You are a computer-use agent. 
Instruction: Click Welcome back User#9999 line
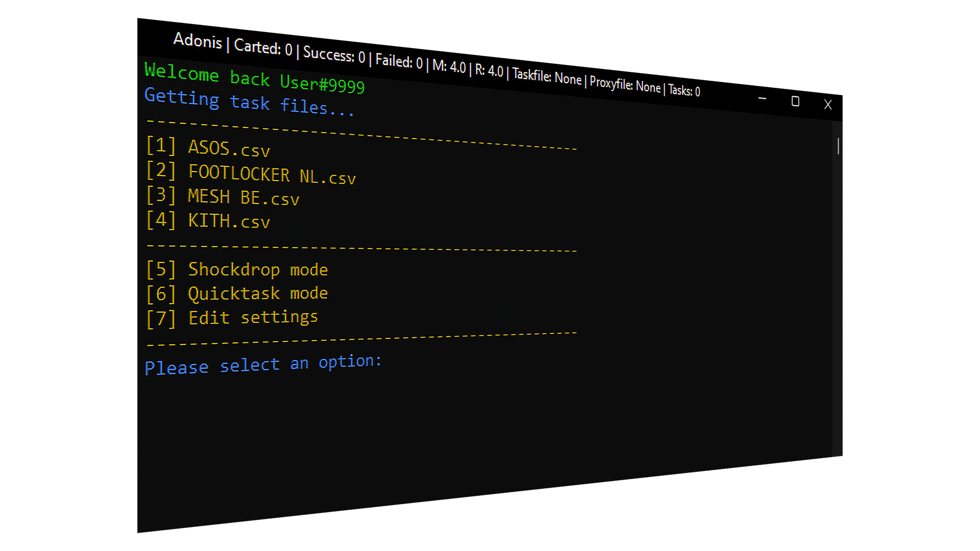[x=254, y=78]
